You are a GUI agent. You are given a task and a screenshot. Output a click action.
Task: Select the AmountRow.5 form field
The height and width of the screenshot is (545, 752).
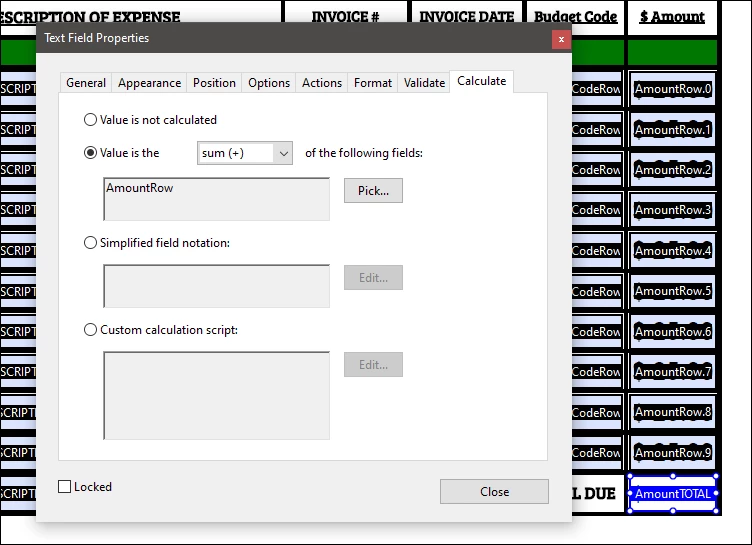coord(672,291)
